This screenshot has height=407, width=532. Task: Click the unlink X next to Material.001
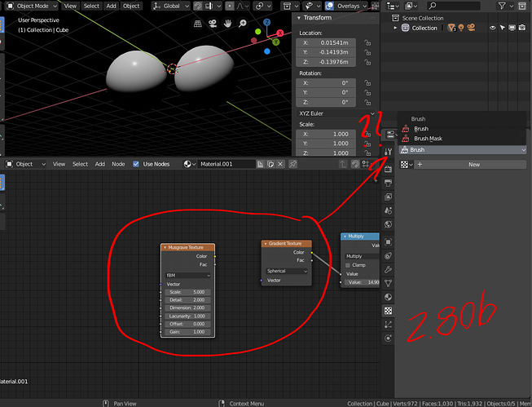(280, 164)
